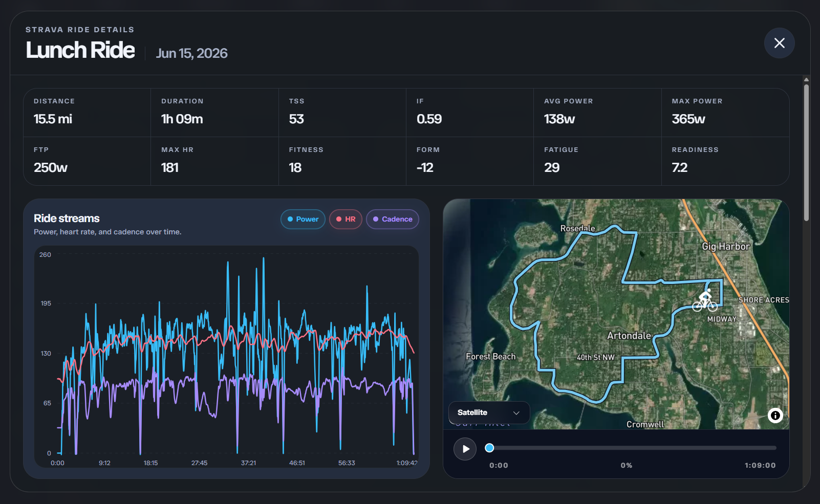
Task: Click the MIDWAY map label
Action: point(722,319)
